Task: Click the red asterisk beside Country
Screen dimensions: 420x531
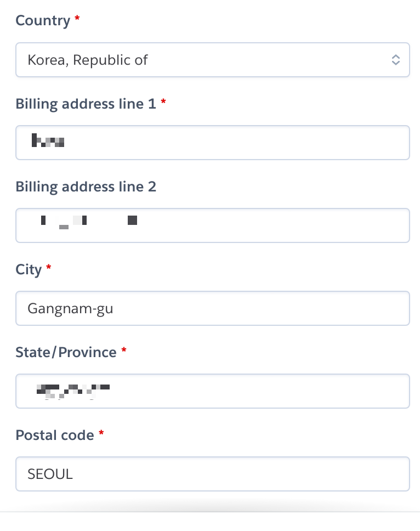Action: (77, 18)
